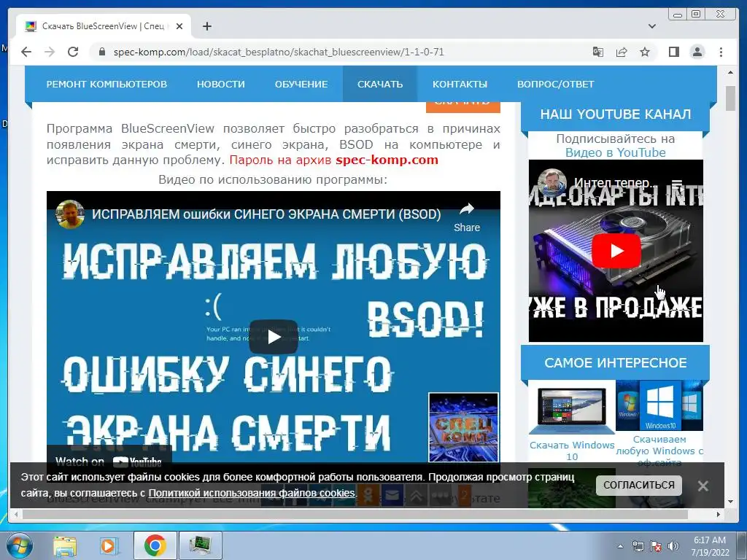Click the vertical scrollbar thumb
The image size is (747, 560).
730,98
